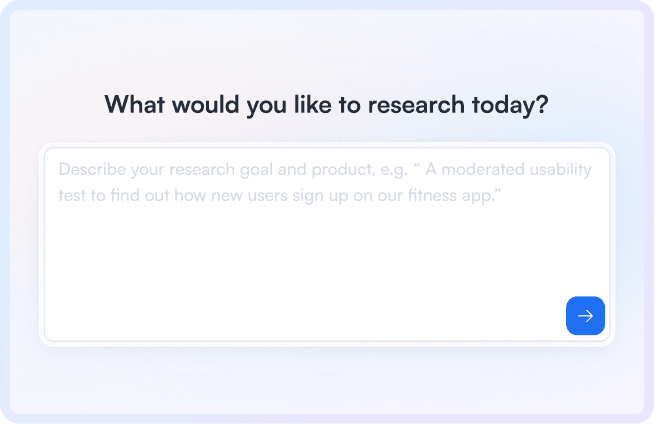Click the "e.g." text in the placeholder
This screenshot has height=424, width=655.
pos(394,170)
